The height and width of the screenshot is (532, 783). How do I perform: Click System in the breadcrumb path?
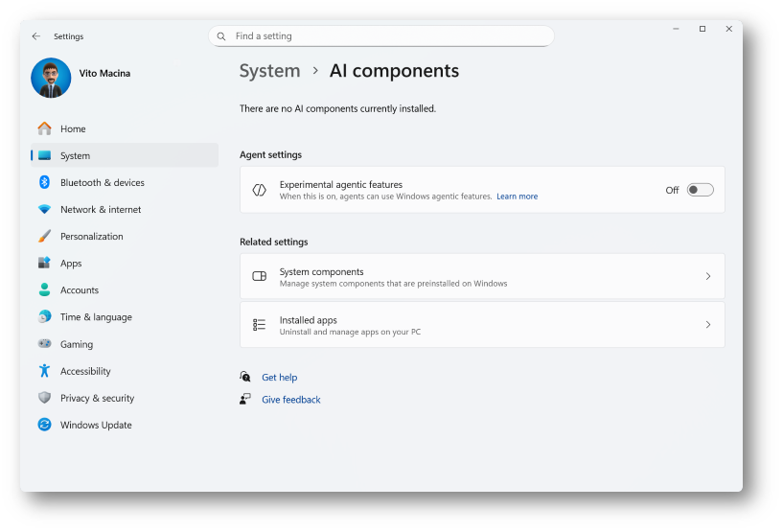269,71
